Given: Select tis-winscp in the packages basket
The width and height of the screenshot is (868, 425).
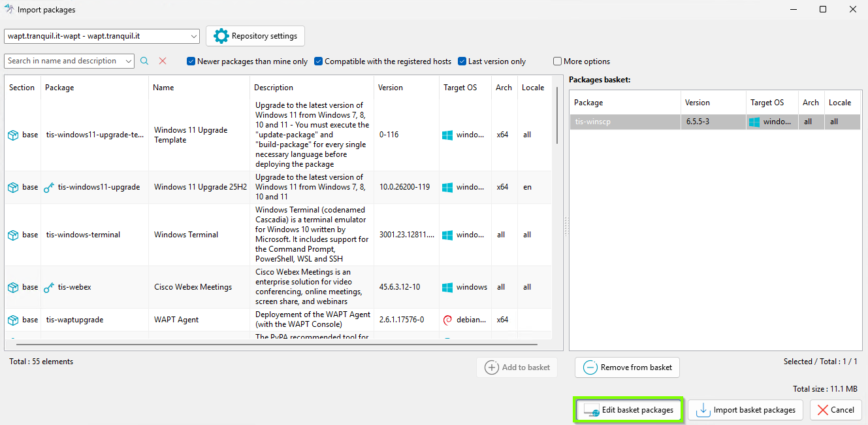Looking at the screenshot, I should coord(715,122).
